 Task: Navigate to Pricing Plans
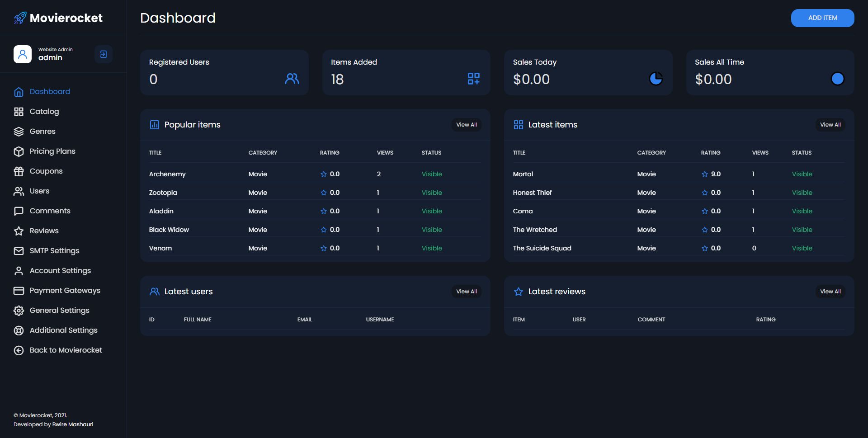(52, 151)
